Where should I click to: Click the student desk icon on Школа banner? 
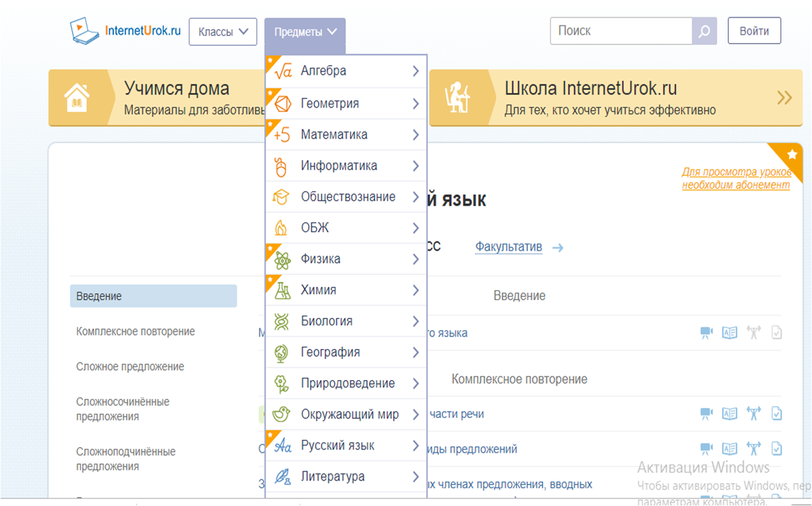[456, 98]
